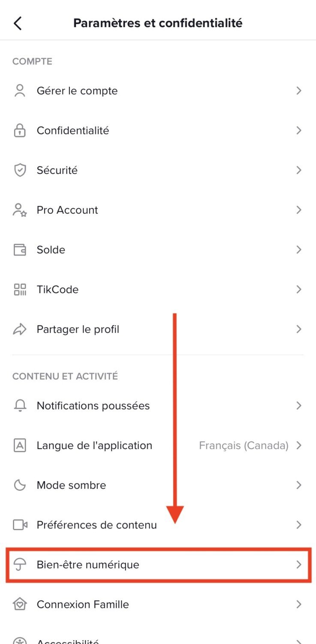Viewport: 316px width, 644px height.
Task: Tap the back arrow icon
Action: pyautogui.click(x=18, y=23)
